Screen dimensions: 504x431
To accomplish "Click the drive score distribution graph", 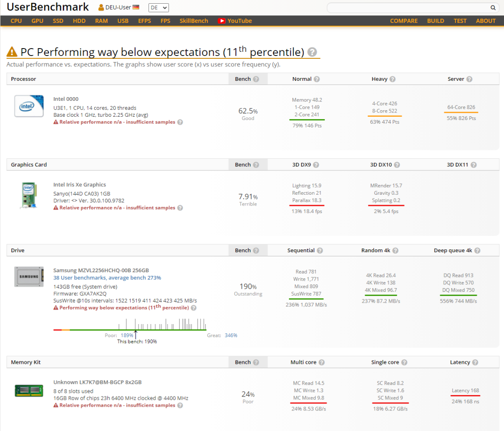I will click(130, 325).
